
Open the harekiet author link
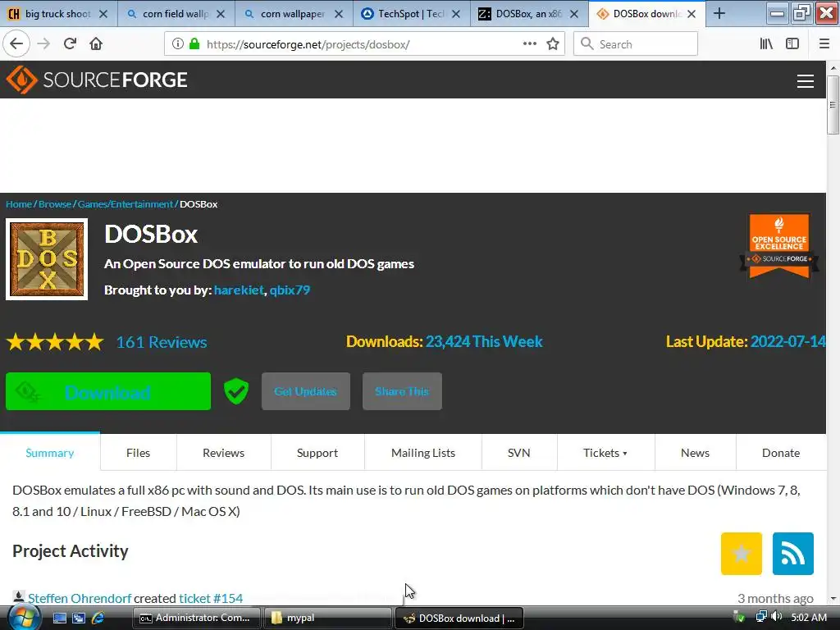239,290
